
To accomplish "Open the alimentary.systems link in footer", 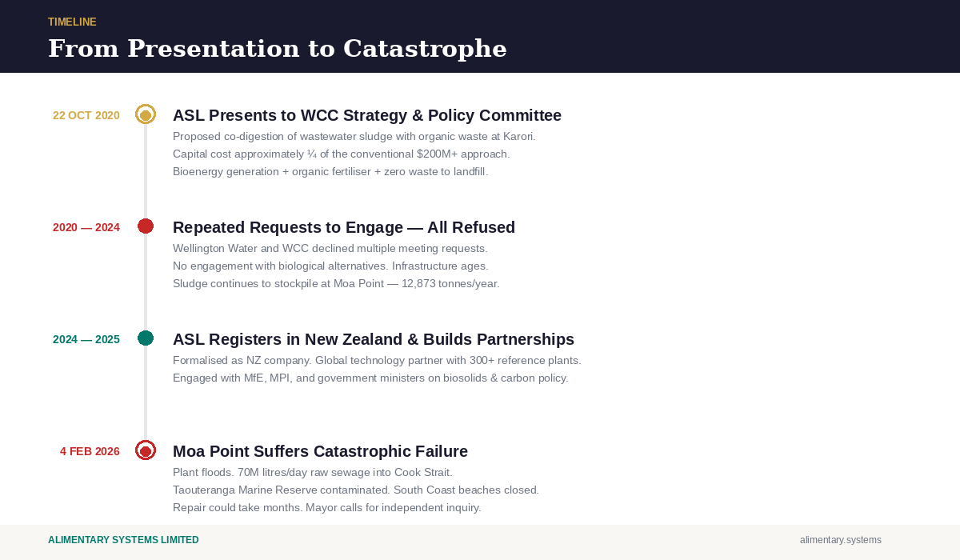I will (x=840, y=540).
